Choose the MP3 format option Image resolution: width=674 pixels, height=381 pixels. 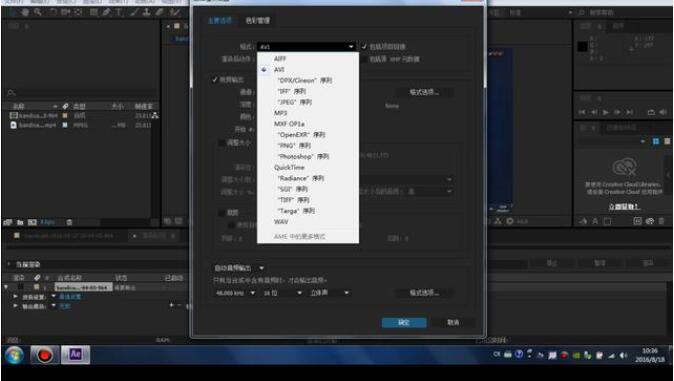click(280, 113)
